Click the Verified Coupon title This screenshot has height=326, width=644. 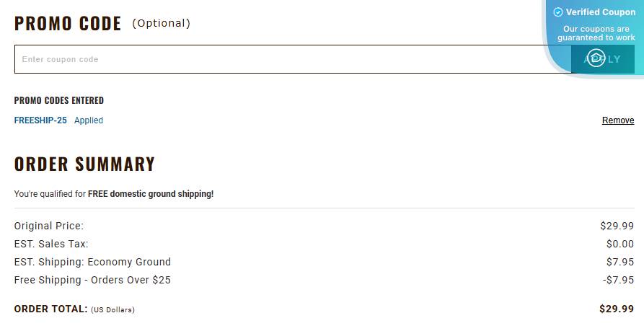(600, 12)
